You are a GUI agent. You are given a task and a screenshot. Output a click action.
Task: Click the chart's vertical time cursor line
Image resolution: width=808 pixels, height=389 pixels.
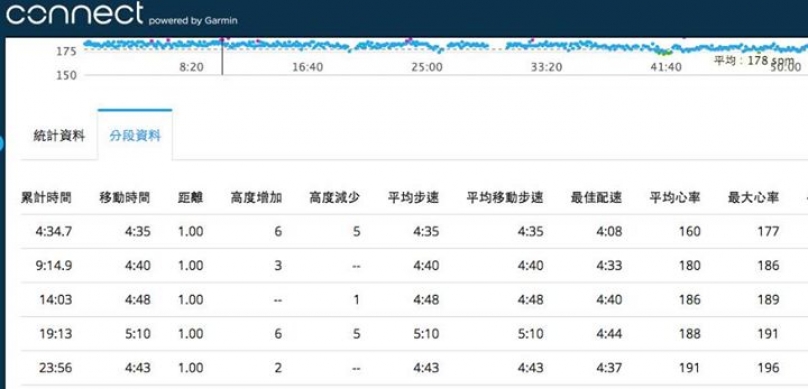[223, 56]
